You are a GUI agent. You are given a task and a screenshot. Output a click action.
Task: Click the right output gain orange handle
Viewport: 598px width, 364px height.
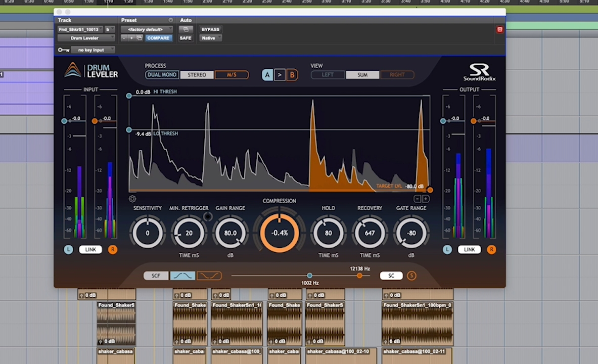pos(473,121)
